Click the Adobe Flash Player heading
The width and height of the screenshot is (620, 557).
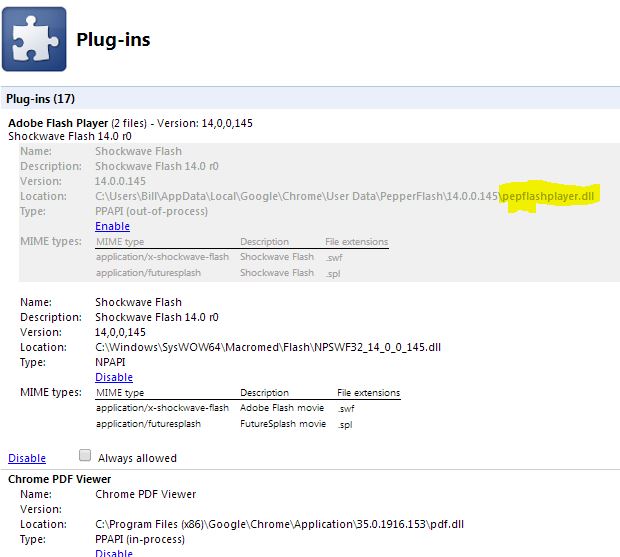pos(58,123)
